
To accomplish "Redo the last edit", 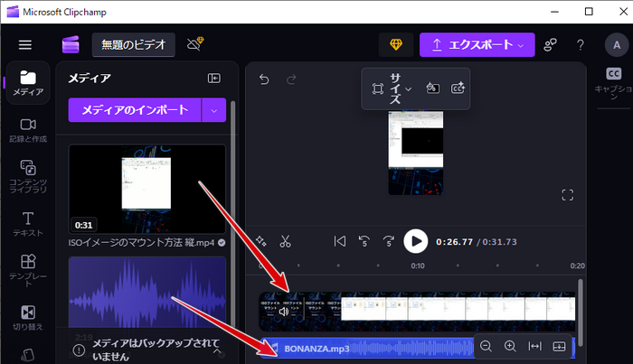I will [291, 79].
